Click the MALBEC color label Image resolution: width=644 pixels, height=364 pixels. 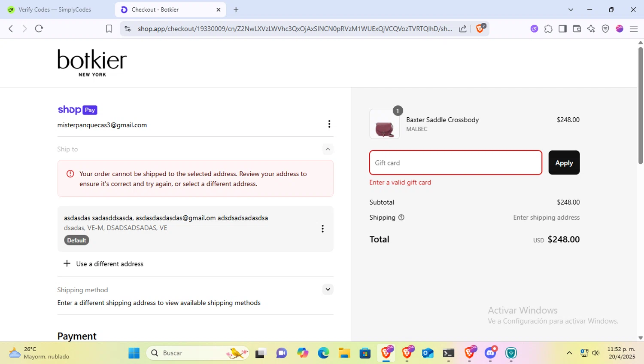click(416, 129)
